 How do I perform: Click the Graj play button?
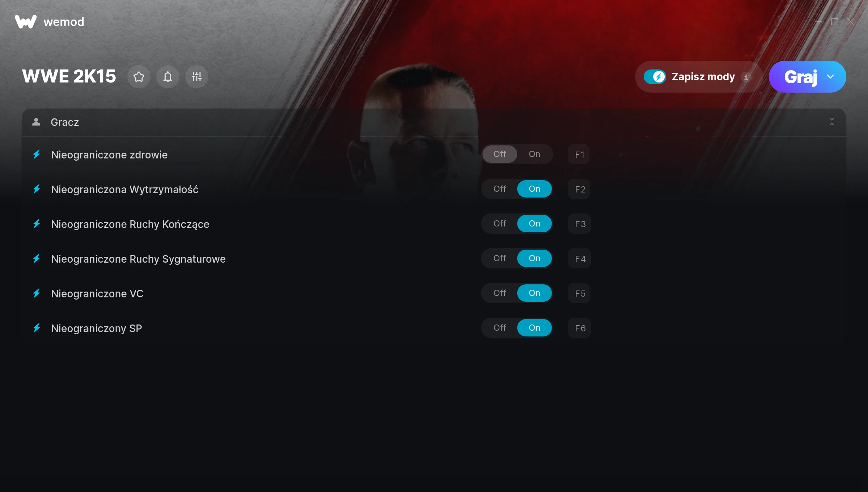click(800, 77)
